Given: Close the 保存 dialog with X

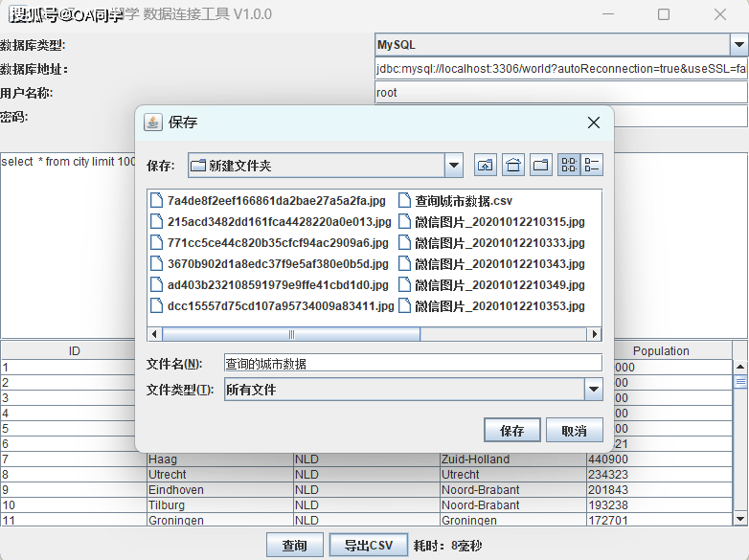Looking at the screenshot, I should [594, 123].
